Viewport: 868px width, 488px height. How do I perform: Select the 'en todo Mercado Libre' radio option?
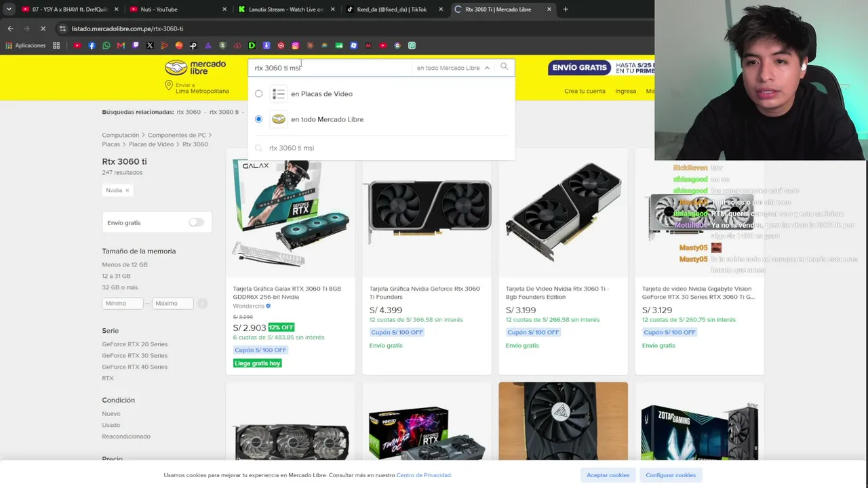coord(258,119)
